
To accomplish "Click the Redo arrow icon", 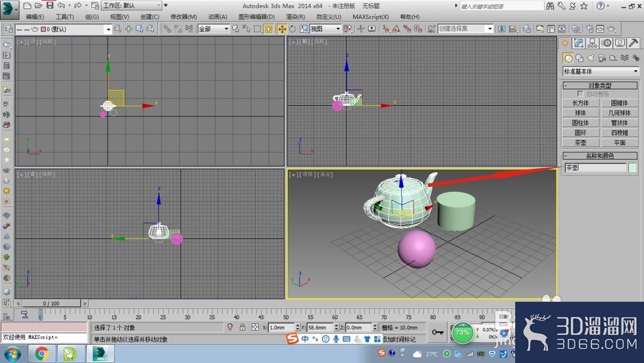I will pos(78,5).
